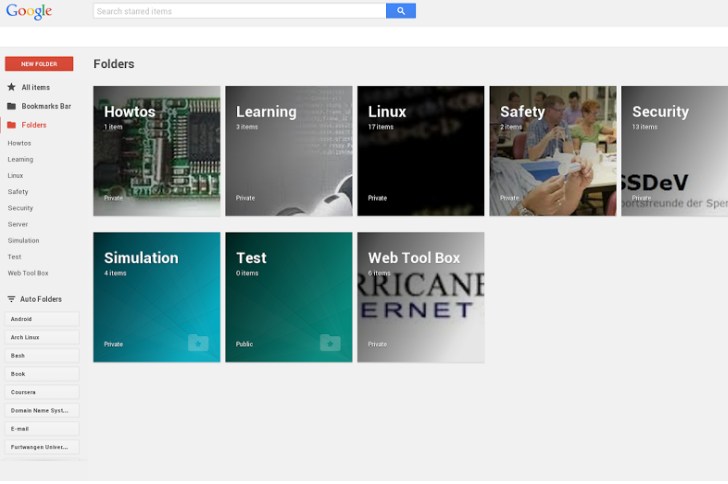Go to Web Tool Box sidebar entry

pos(28,273)
